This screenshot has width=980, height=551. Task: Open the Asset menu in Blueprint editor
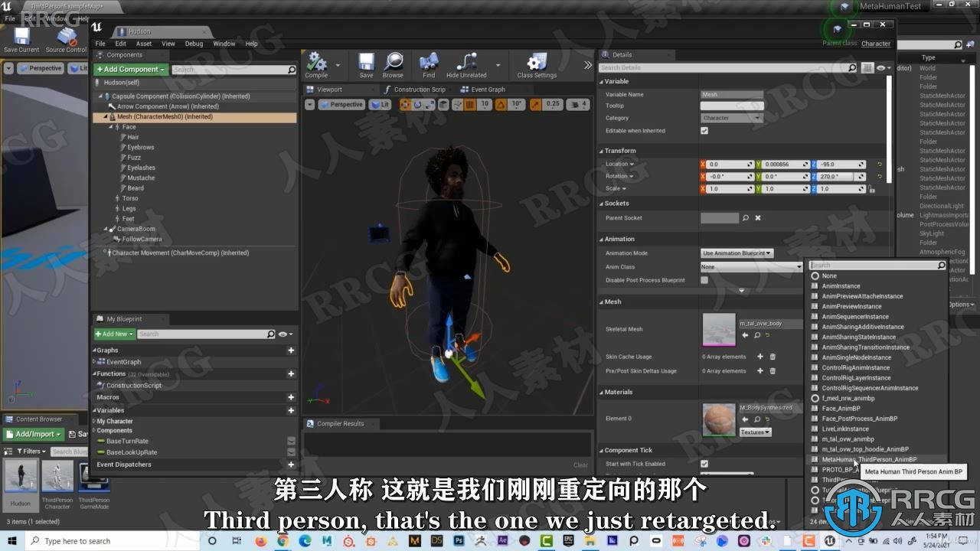point(144,44)
